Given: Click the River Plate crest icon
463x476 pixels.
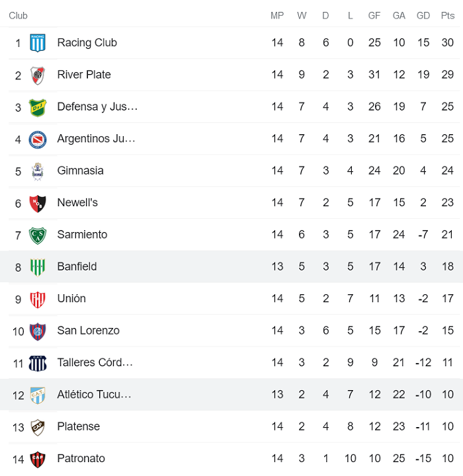Looking at the screenshot, I should [38, 75].
